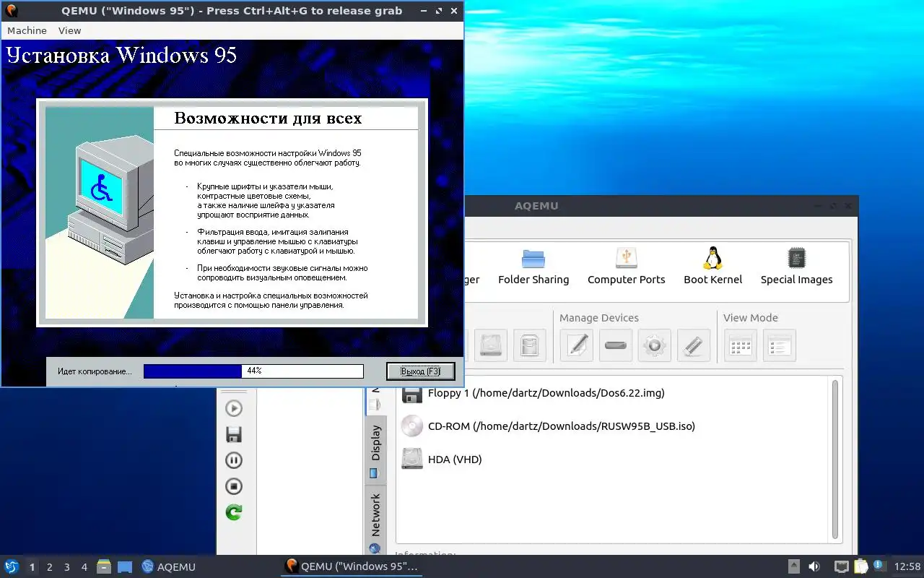Open the volume control in system tray
924x578 pixels.
(814, 566)
